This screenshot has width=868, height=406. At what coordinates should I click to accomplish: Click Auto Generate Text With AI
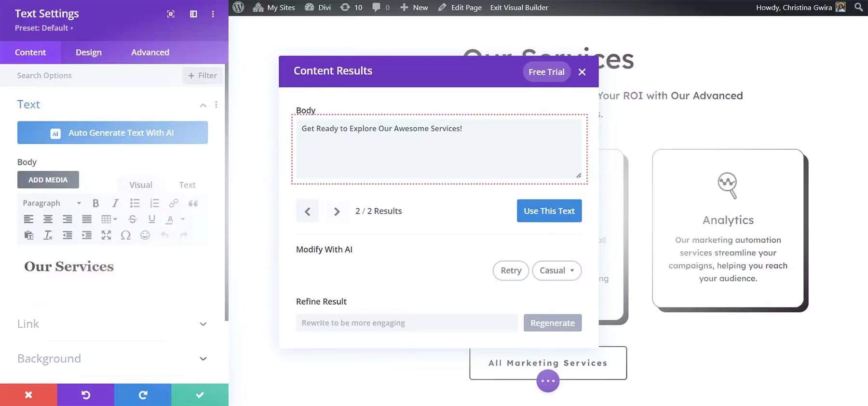[x=112, y=133]
